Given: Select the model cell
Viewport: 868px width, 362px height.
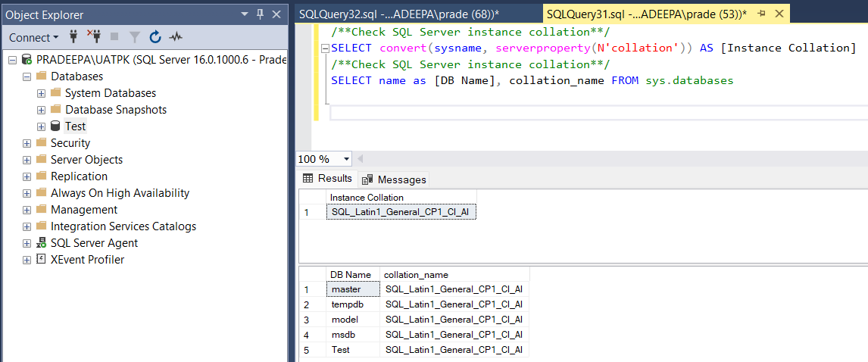Looking at the screenshot, I should 353,320.
